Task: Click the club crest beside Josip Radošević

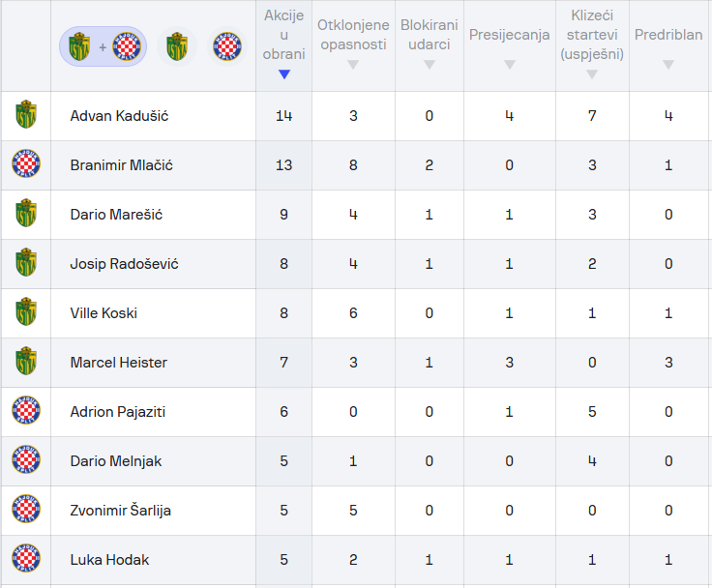Action: click(x=25, y=264)
